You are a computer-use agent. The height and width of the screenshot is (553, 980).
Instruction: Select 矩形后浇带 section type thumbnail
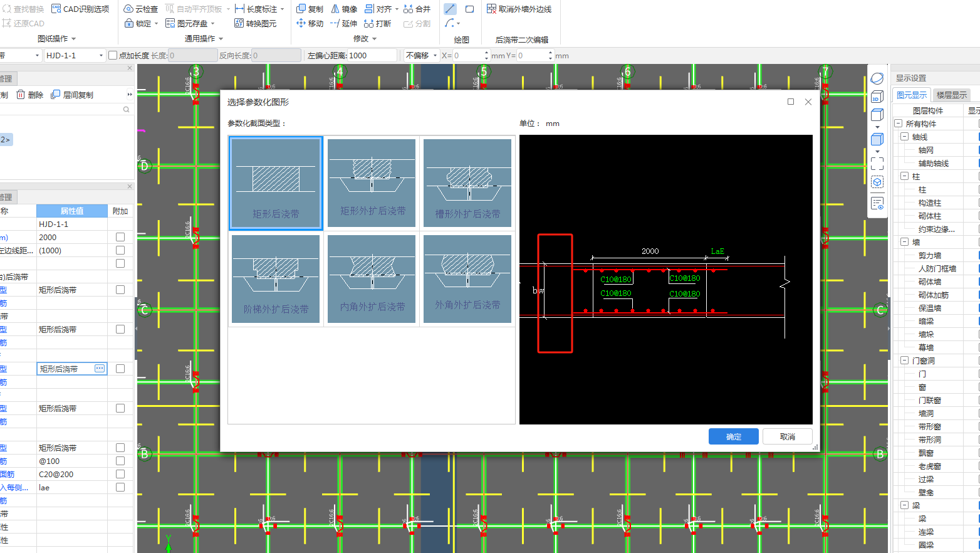coord(276,183)
